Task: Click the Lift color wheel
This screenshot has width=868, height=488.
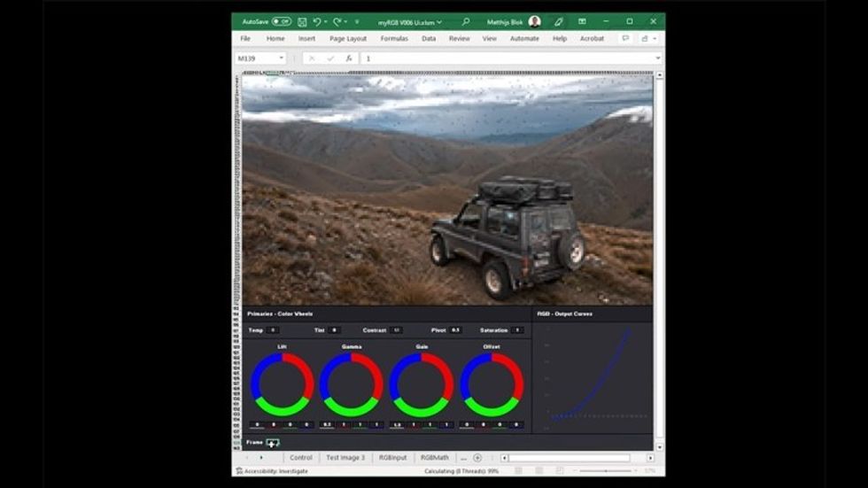Action: (283, 384)
